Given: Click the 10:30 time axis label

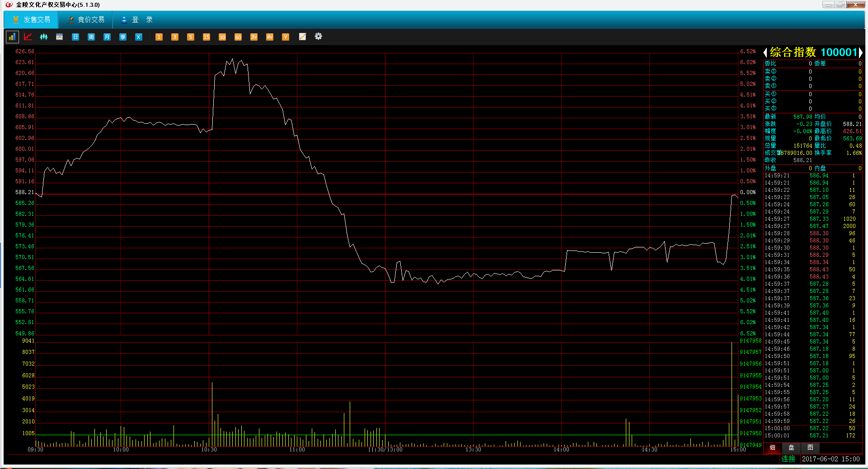Looking at the screenshot, I should pos(209,450).
